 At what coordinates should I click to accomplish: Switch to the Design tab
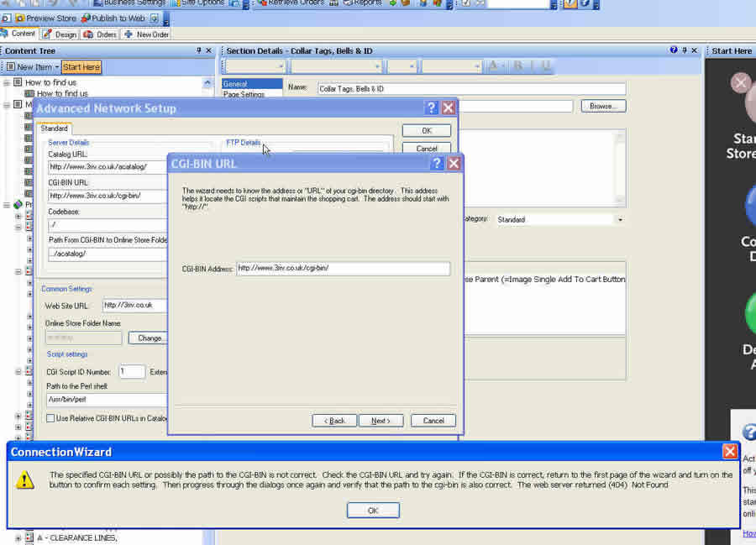(x=60, y=34)
